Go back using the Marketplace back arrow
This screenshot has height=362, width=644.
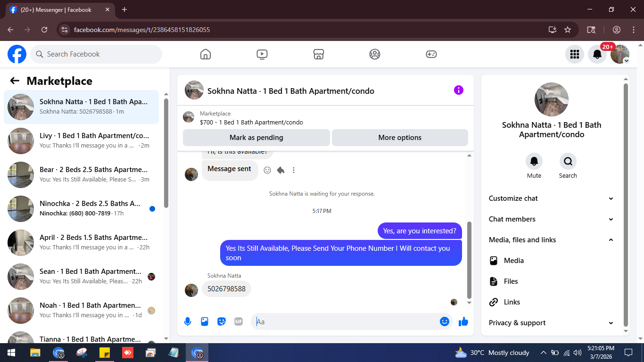click(15, 81)
